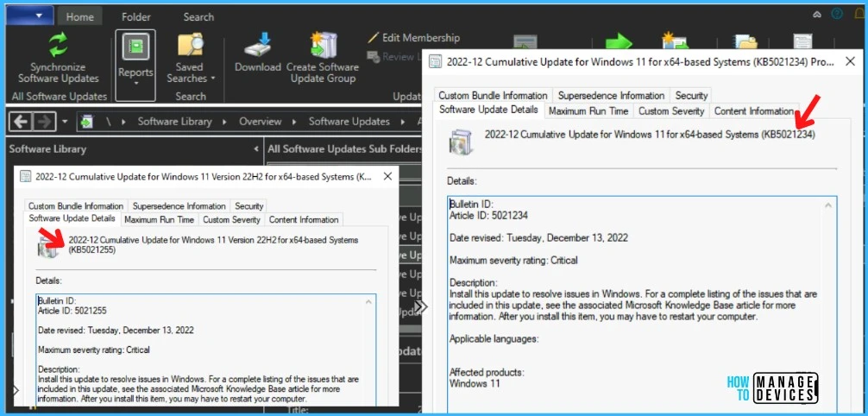The image size is (868, 416).
Task: Open Supersedence Information tab in KB5021255 dialog
Action: pyautogui.click(x=179, y=205)
